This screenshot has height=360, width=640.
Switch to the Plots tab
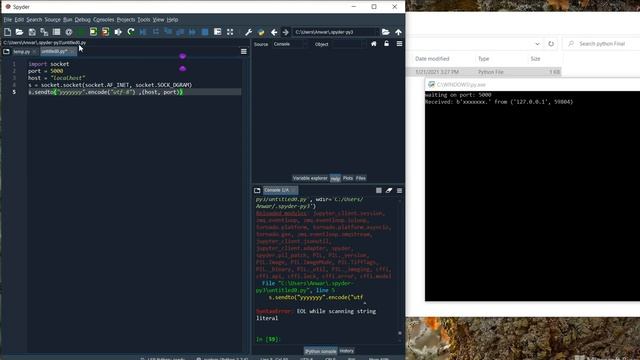(x=348, y=178)
